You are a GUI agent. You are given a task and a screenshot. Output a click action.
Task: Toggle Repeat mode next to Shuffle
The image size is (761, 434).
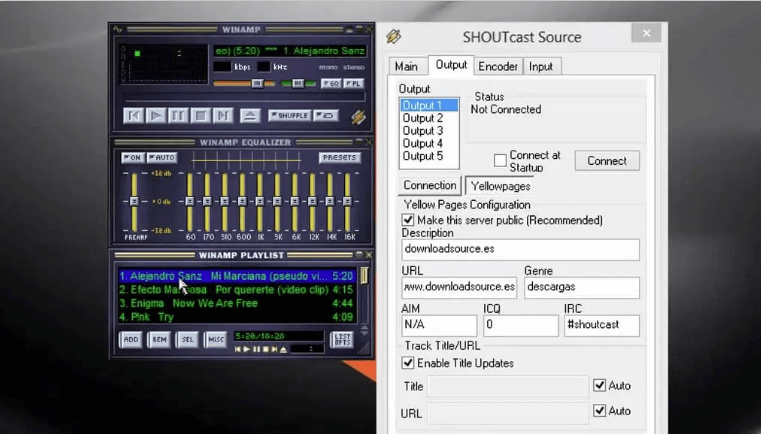tap(325, 116)
